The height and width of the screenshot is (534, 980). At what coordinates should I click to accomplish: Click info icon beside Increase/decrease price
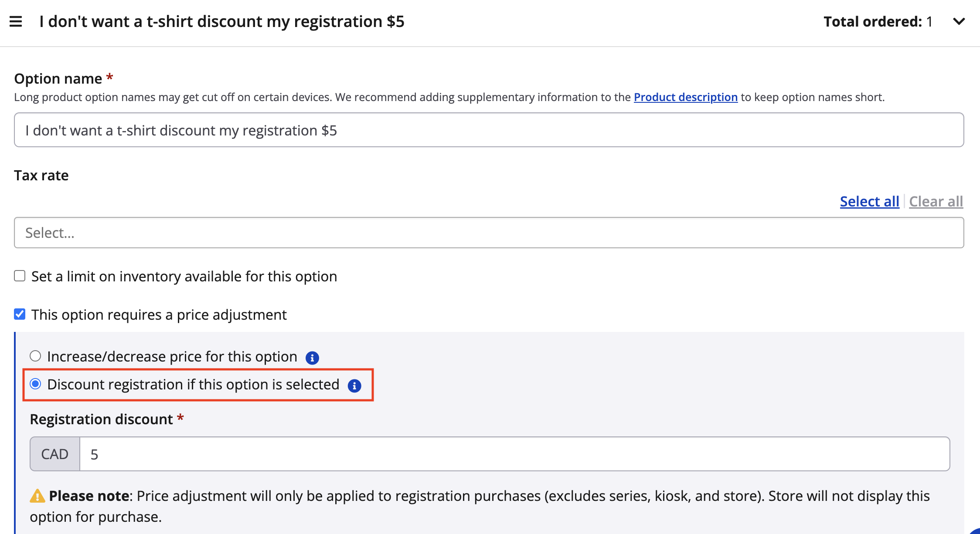[312, 358]
